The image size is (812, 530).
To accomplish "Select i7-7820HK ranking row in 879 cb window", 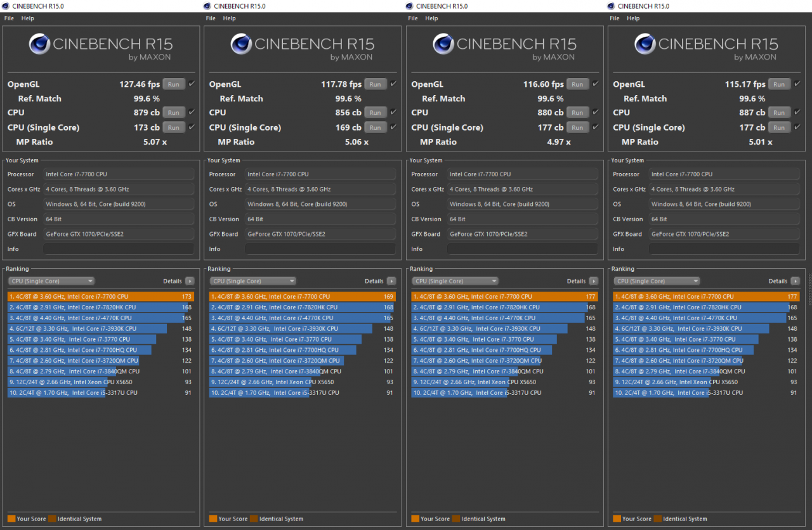I will point(101,307).
